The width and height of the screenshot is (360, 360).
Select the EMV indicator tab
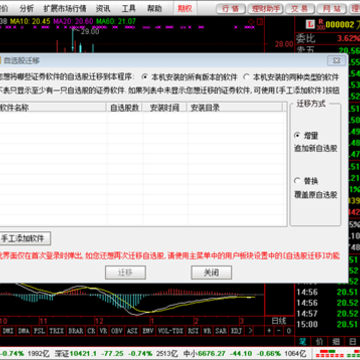[148, 331]
